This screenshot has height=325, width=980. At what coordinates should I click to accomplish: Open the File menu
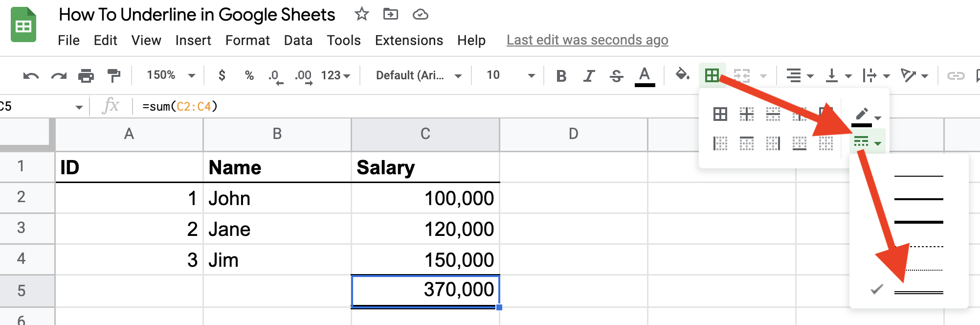(68, 40)
